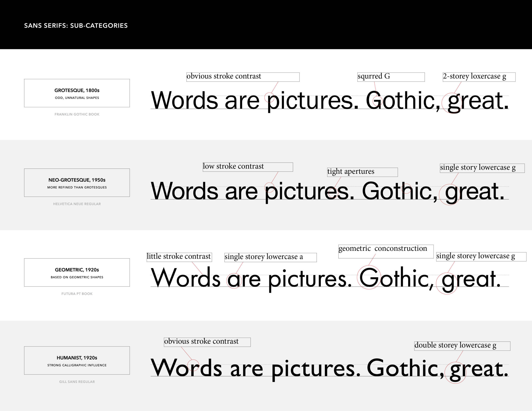Click the "tight apertures" text field
Image resolution: width=532 pixels, height=411 pixels.
(362, 172)
